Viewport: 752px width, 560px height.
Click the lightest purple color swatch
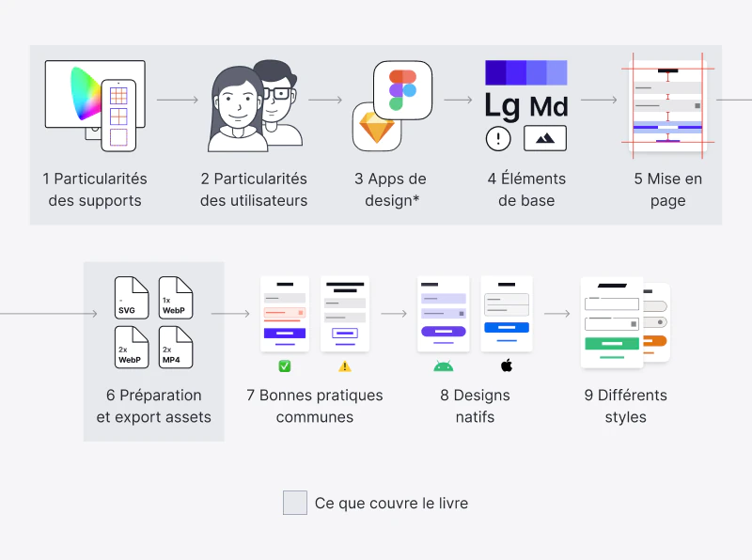click(556, 73)
